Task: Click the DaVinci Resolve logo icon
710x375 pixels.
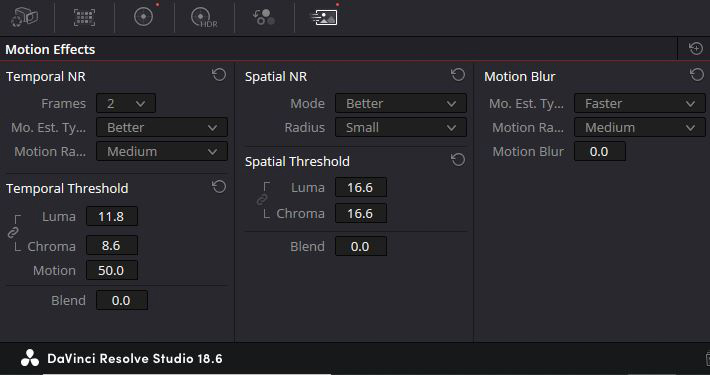Action: (30, 358)
